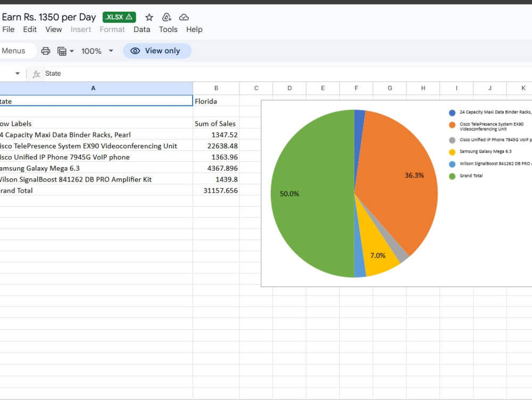
Task: Star the Earn Rs. 1350 per Day document
Action: tap(149, 18)
